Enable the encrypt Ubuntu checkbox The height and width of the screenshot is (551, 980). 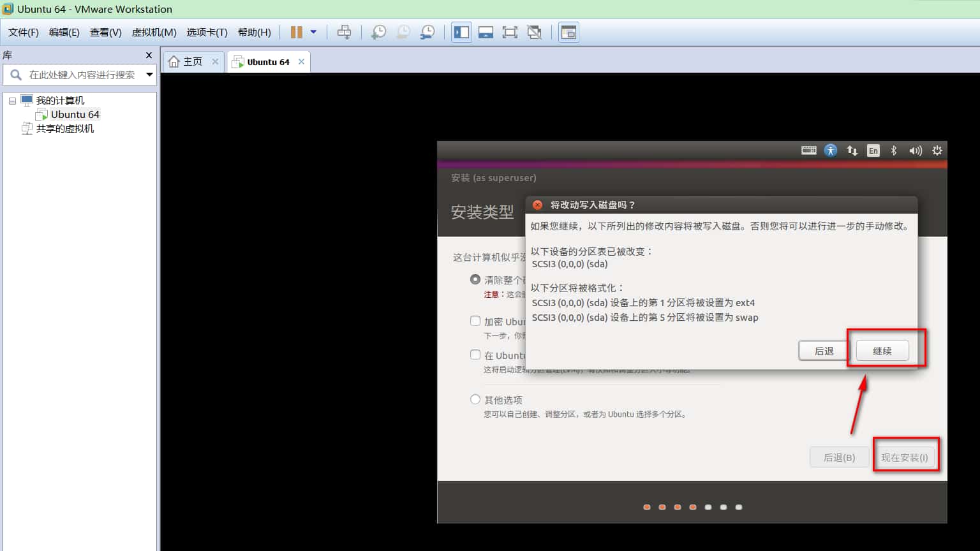[475, 321]
